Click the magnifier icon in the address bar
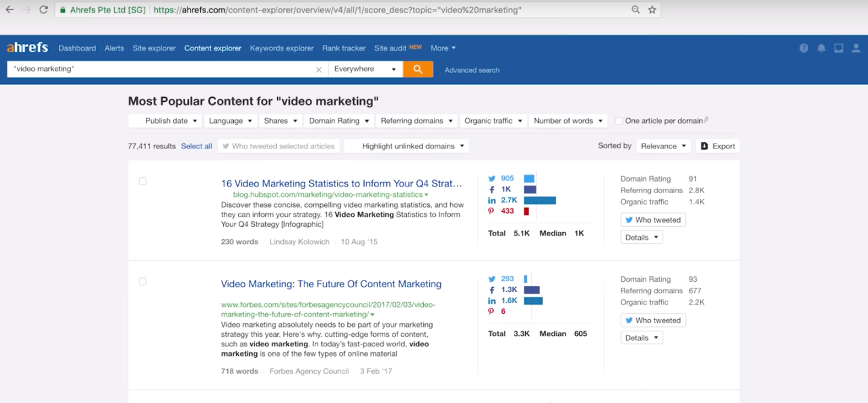This screenshot has width=868, height=403. [636, 10]
